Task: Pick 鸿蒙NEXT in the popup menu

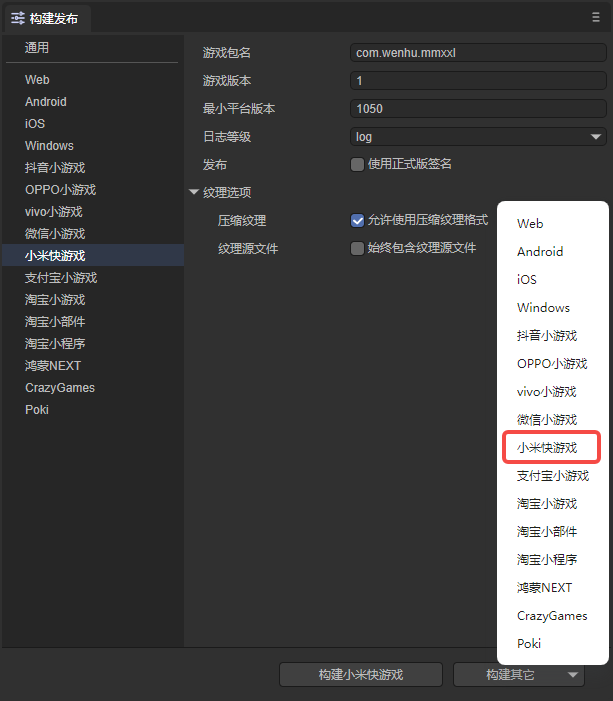Action: [545, 588]
